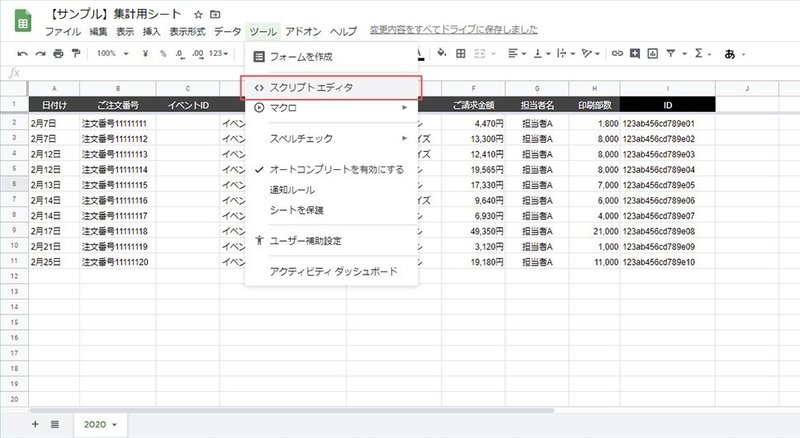Open the borders tool

[461, 53]
